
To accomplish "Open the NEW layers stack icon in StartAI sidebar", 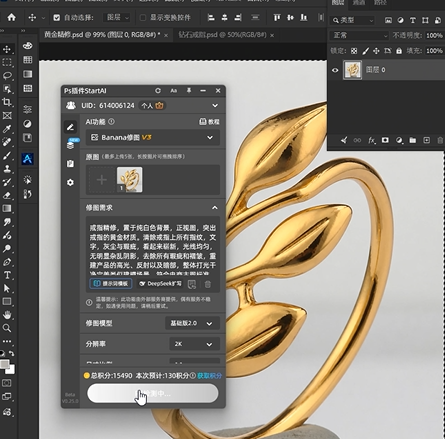I will point(70,145).
